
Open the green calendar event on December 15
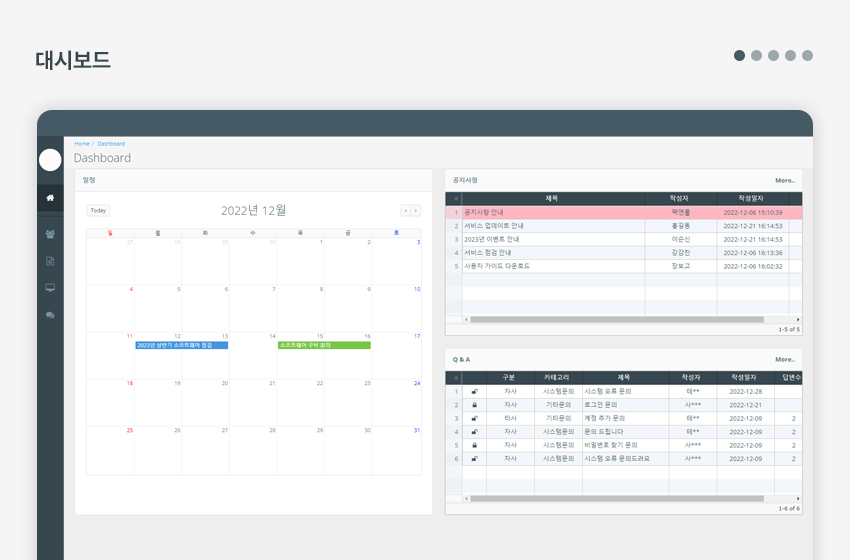pos(324,345)
